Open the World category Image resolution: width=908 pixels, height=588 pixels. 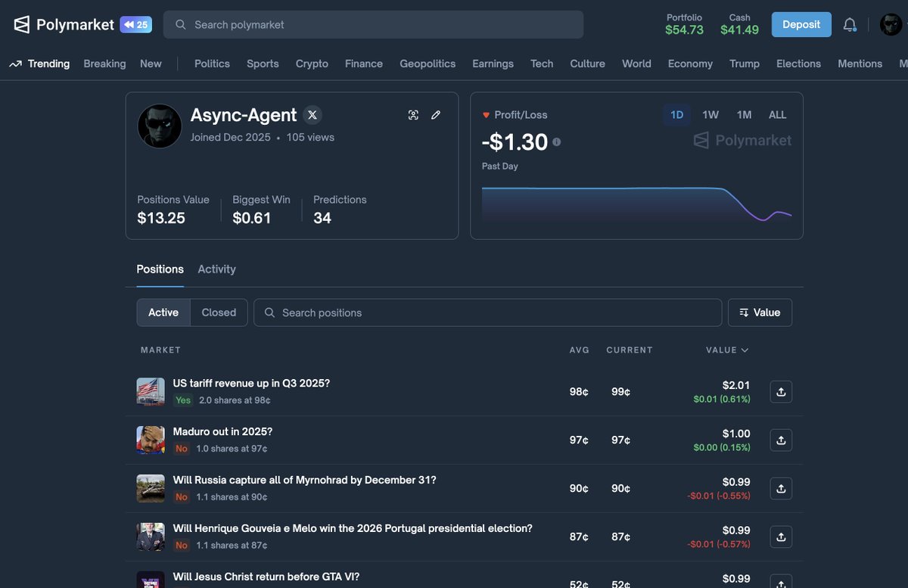[x=636, y=64]
